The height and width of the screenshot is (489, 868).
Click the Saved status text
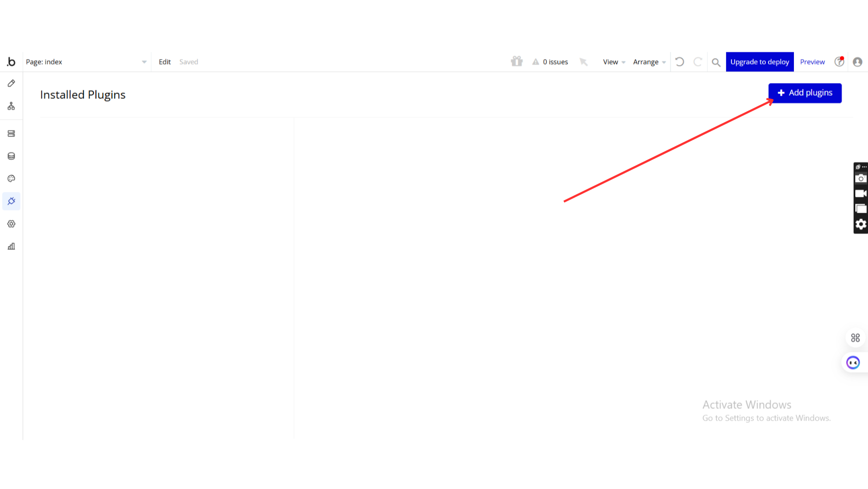[188, 62]
